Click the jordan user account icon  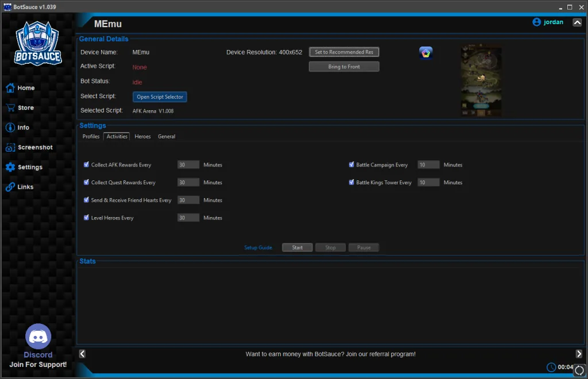[x=537, y=22]
